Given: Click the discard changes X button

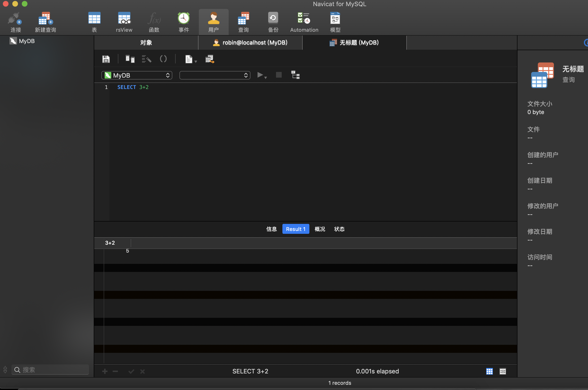Looking at the screenshot, I should pos(142,371).
